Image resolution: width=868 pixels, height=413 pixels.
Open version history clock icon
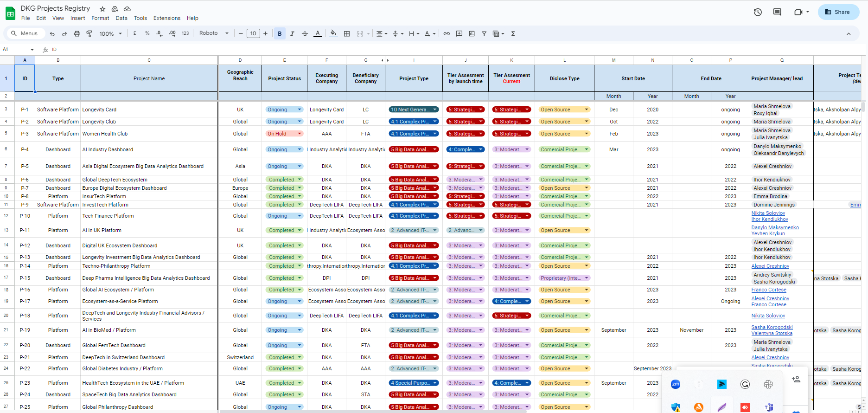[758, 12]
